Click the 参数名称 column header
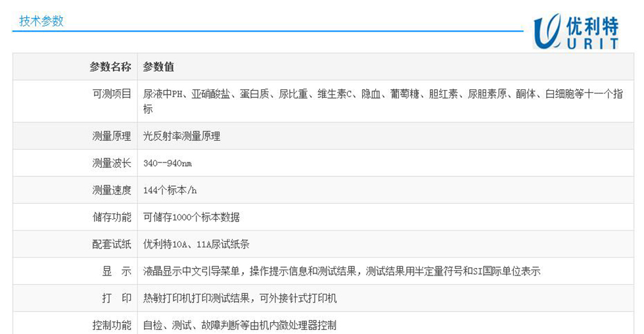Screen dimensions: 644x334 [110, 67]
